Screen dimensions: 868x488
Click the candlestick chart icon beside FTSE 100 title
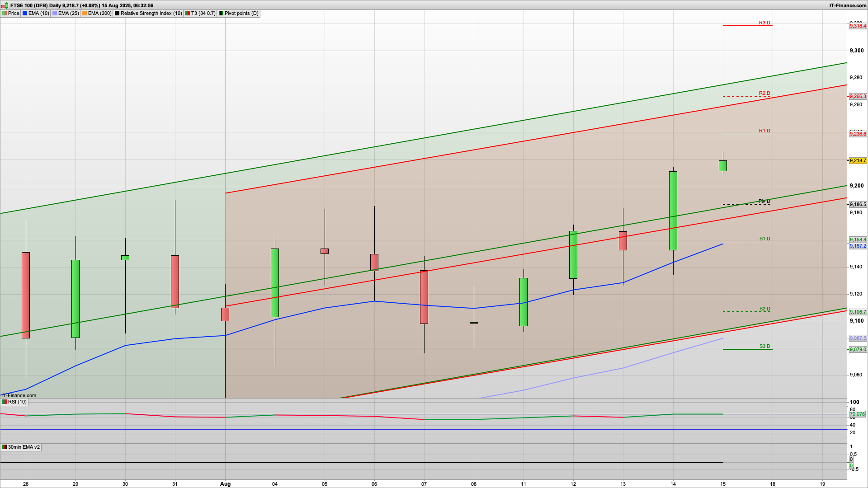click(5, 5)
